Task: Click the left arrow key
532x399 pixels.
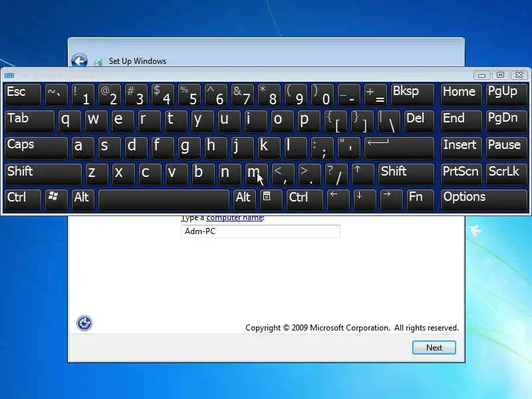Action: (338, 200)
